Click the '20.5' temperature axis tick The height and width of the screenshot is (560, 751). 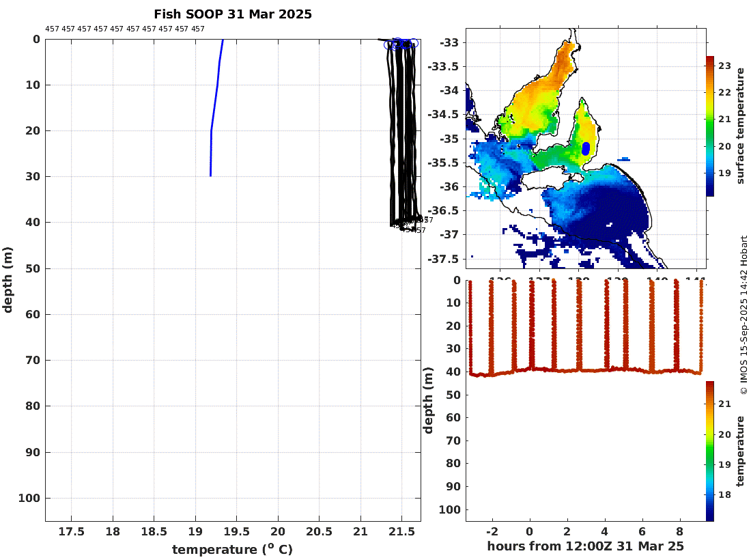319,532
